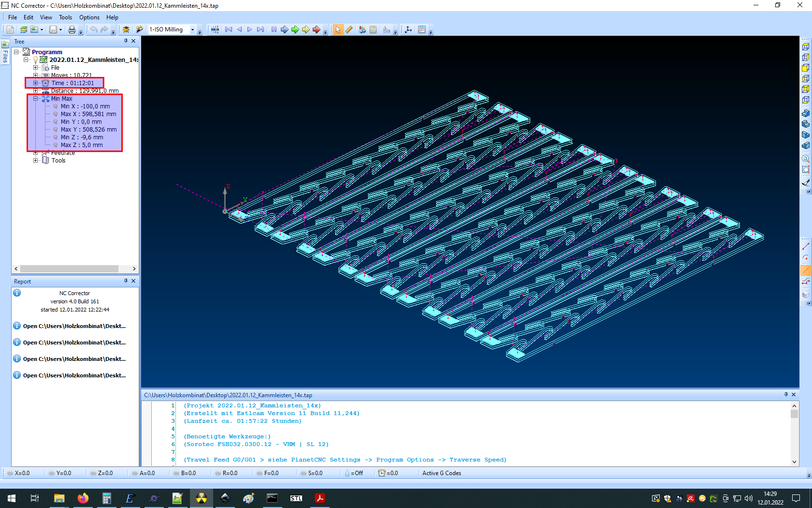Screen dimensions: 812x508
Task: Open the Windows Start menu
Action: (12, 498)
